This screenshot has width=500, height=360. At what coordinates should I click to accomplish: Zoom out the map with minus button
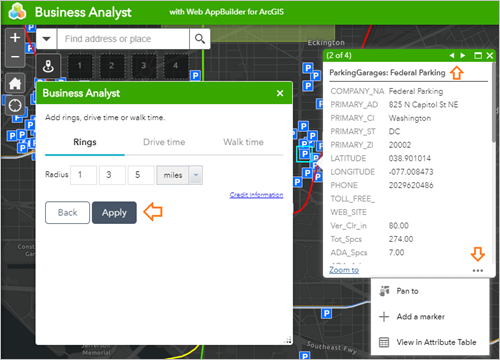(15, 57)
